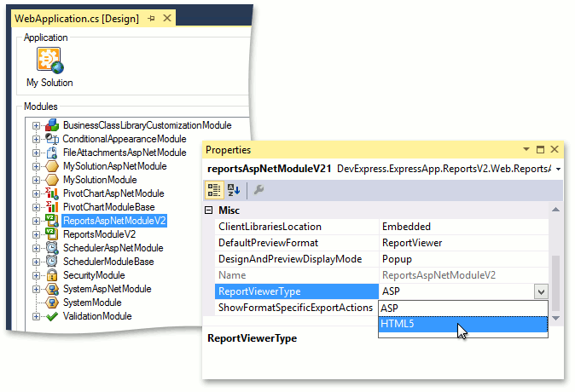Switch Properties to Categorized view

click(214, 190)
